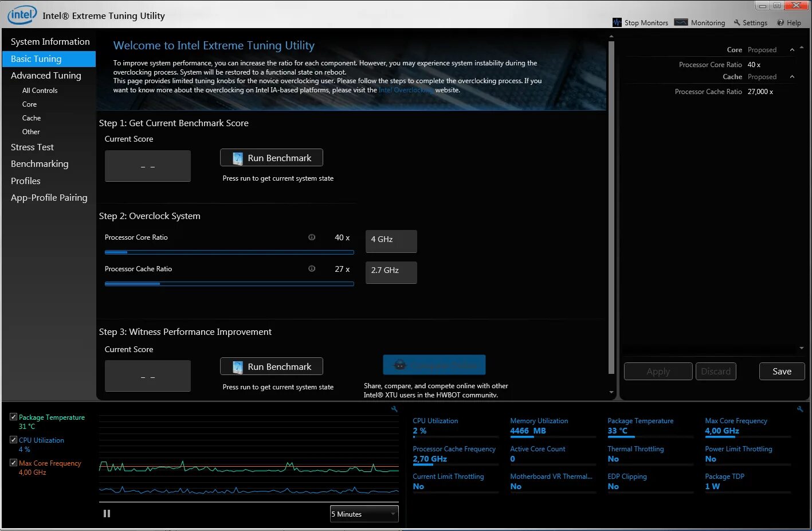The image size is (812, 531).
Task: Click the Thermal Throttling tile
Action: 650,454
